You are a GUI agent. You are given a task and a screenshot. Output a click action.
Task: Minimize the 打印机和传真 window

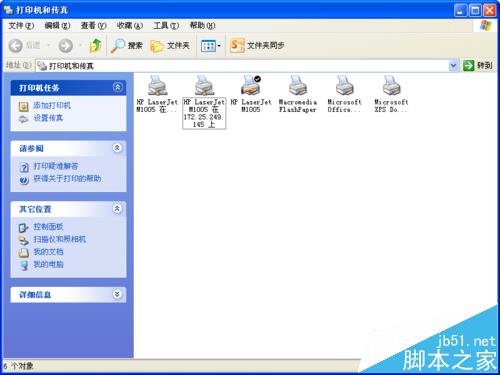coord(460,11)
